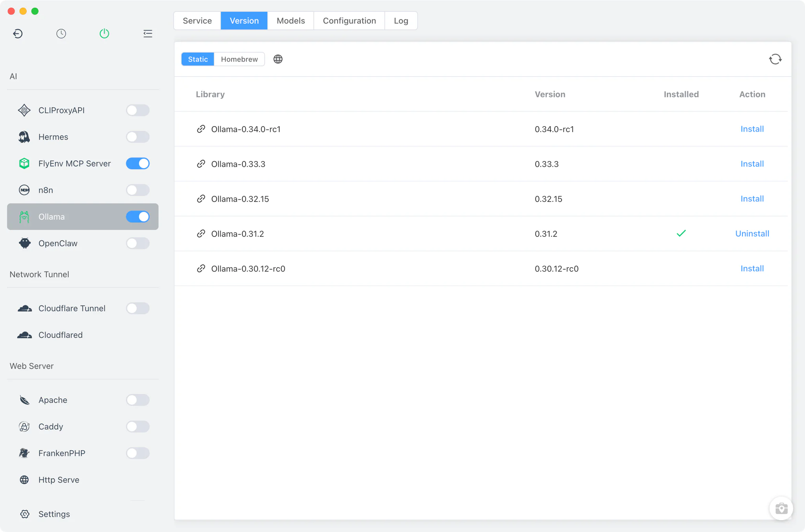Install Ollama 0.32.15

coord(752,199)
